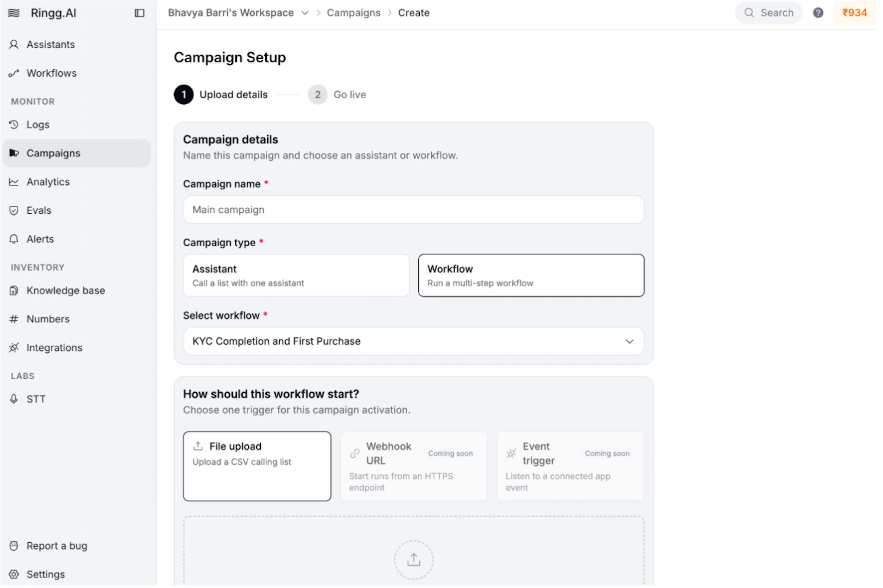The width and height of the screenshot is (883, 588).
Task: Go to Analytics page label
Action: (x=48, y=182)
